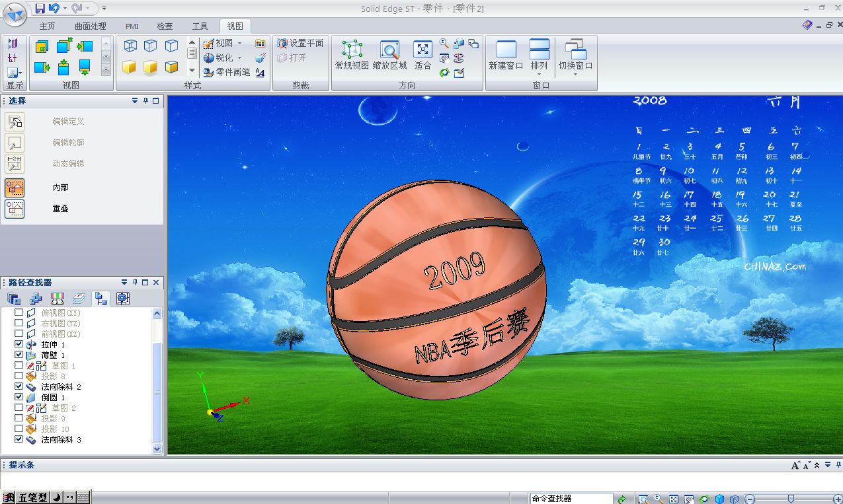This screenshot has height=504, width=843.
Task: Uncheck the 倒圆 1 checkbox
Action: coord(19,398)
